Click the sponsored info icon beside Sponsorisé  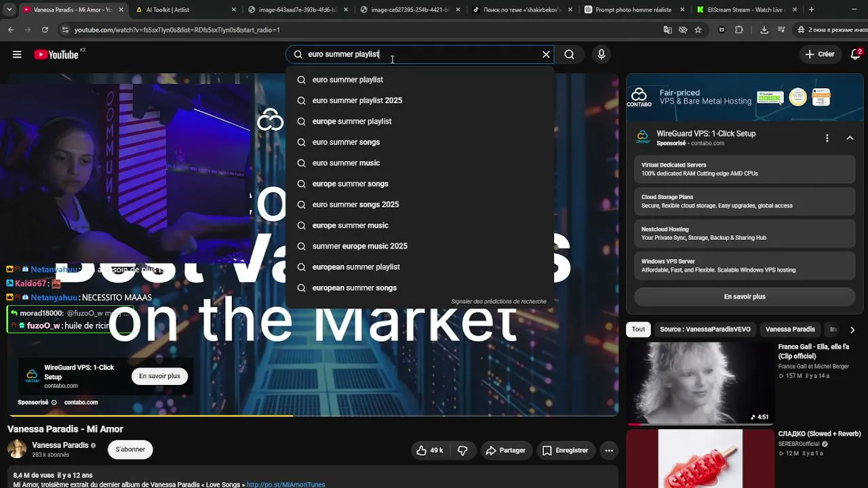[x=54, y=403]
